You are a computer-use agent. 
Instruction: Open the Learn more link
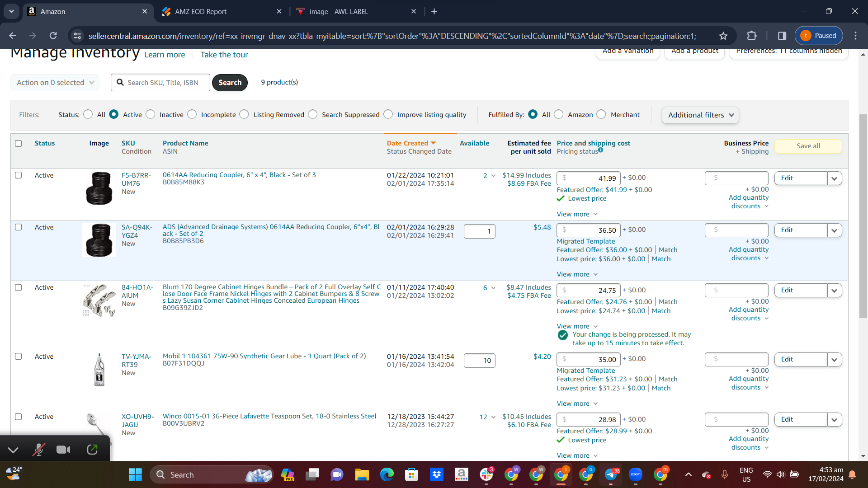pyautogui.click(x=165, y=55)
